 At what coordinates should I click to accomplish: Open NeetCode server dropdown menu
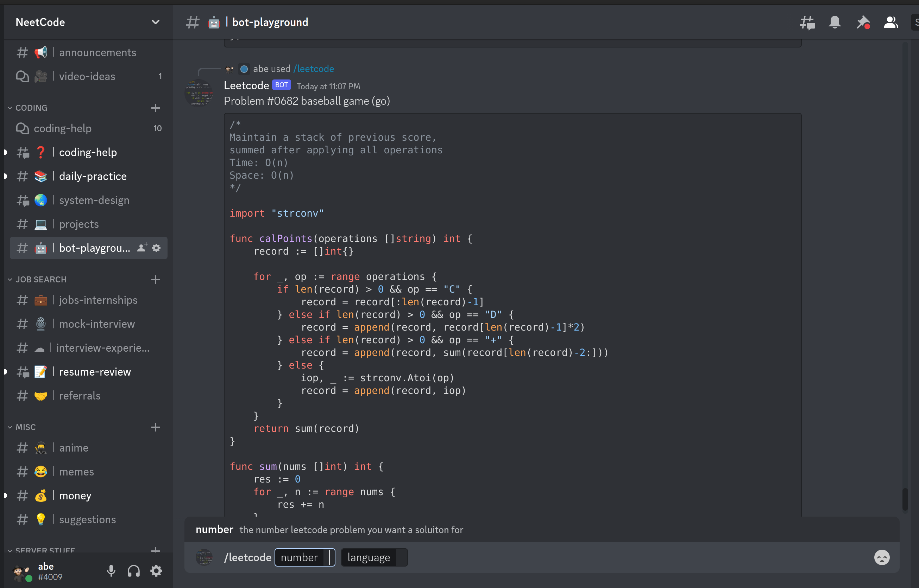click(155, 22)
